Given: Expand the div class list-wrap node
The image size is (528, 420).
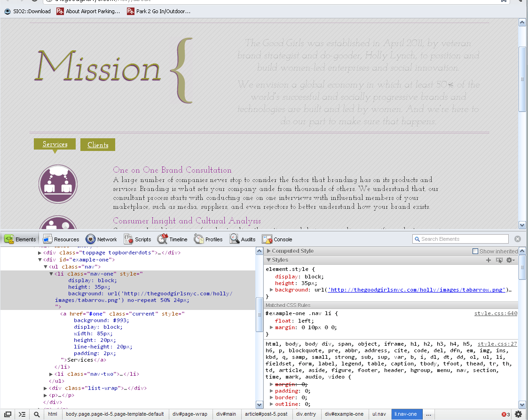Looking at the screenshot, I should [46, 388].
